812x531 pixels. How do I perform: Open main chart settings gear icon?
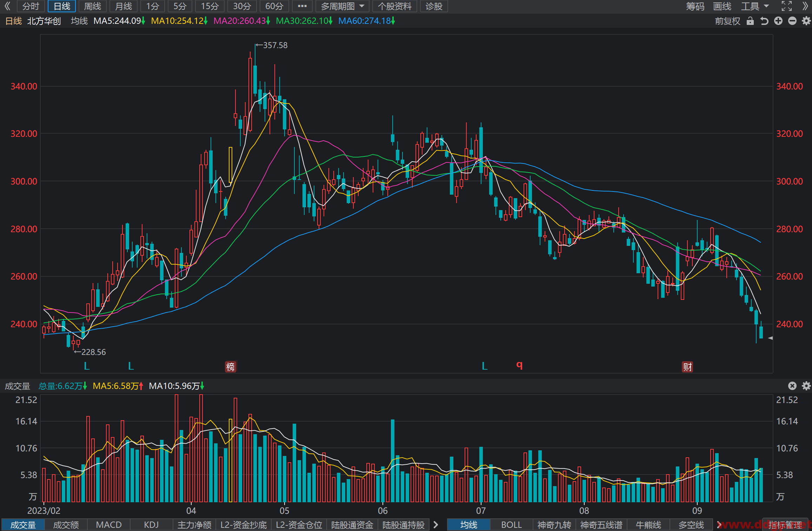tap(806, 21)
